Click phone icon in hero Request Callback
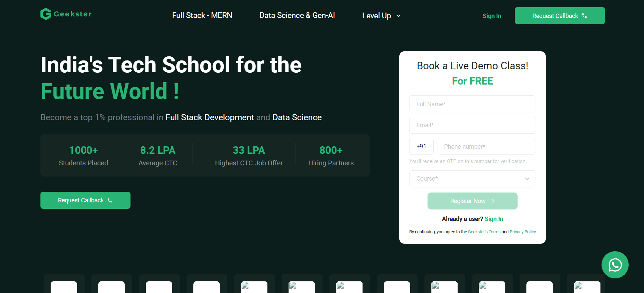 (x=110, y=200)
